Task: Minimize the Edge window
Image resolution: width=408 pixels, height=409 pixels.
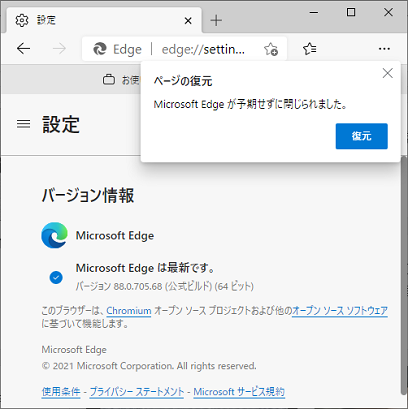Action: tap(314, 13)
